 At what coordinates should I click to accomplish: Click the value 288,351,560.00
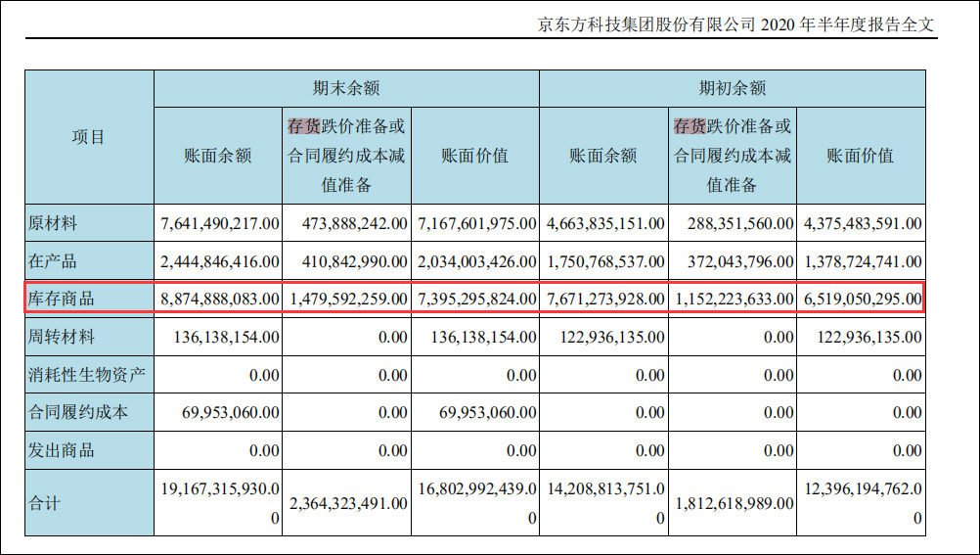740,223
